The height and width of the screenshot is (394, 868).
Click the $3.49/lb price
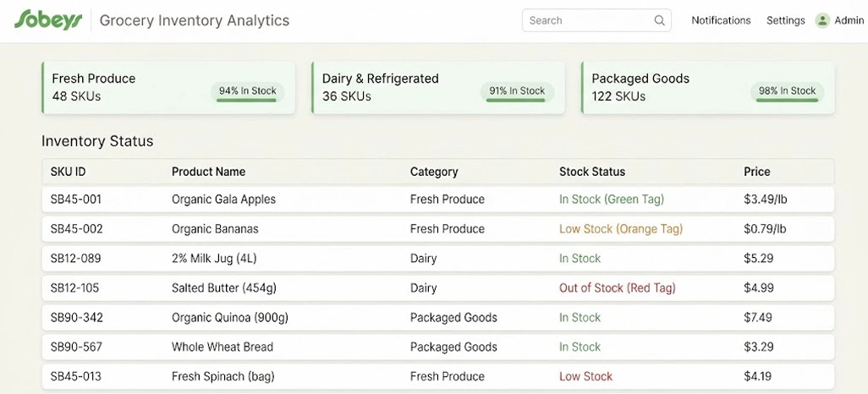coord(766,200)
